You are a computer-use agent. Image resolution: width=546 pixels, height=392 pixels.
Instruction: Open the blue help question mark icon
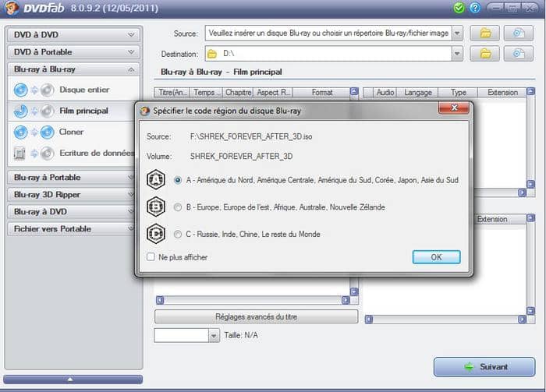(x=475, y=8)
